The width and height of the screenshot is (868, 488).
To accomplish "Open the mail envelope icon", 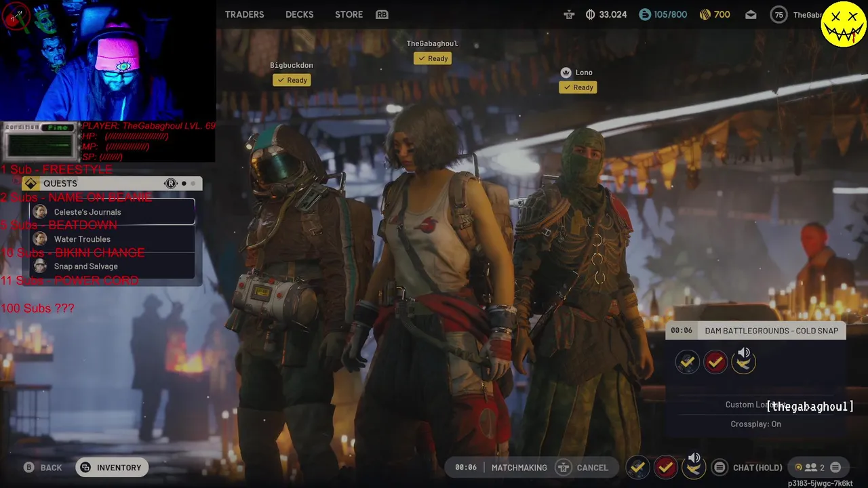I will point(751,14).
